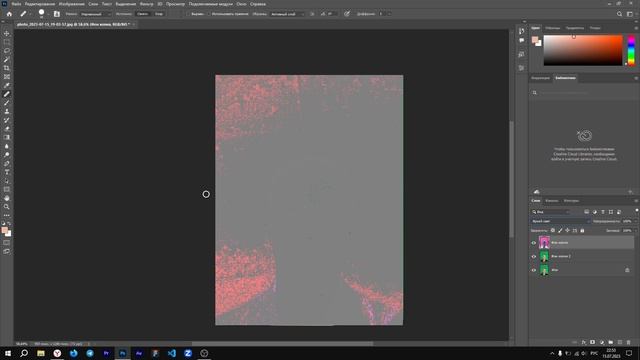The height and width of the screenshot is (360, 640).
Task: Select the Healing Brush tool
Action: click(7, 94)
